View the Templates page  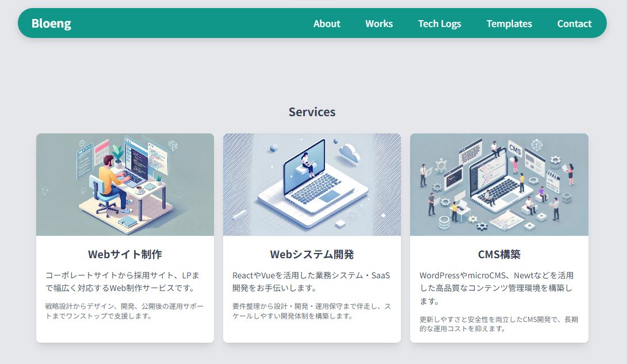(x=509, y=24)
